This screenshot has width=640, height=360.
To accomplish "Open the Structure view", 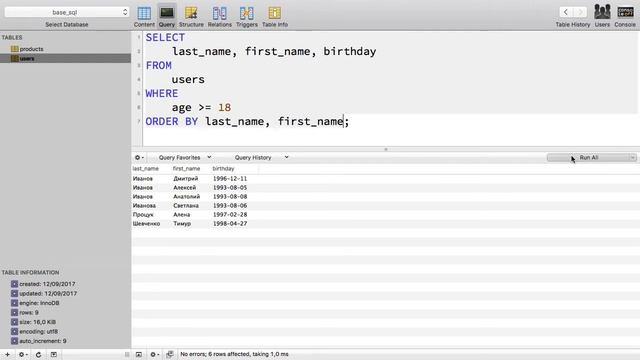I will [191, 16].
